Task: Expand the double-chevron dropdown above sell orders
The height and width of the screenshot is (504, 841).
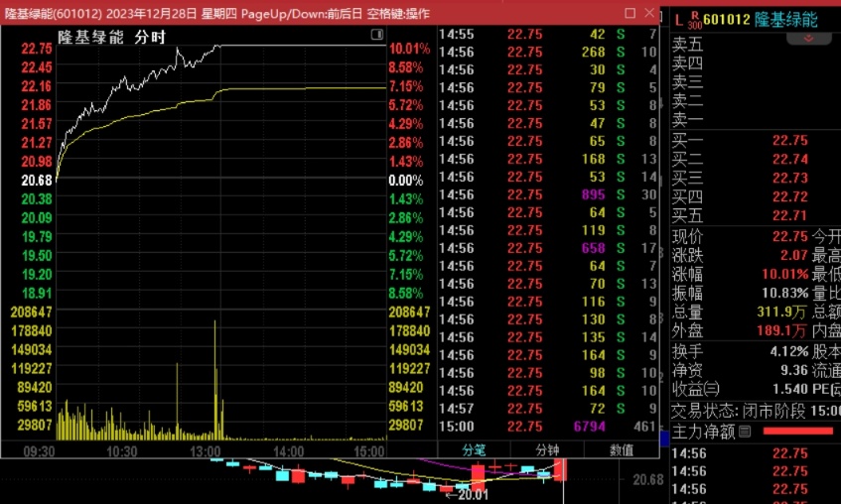Action: [x=808, y=39]
